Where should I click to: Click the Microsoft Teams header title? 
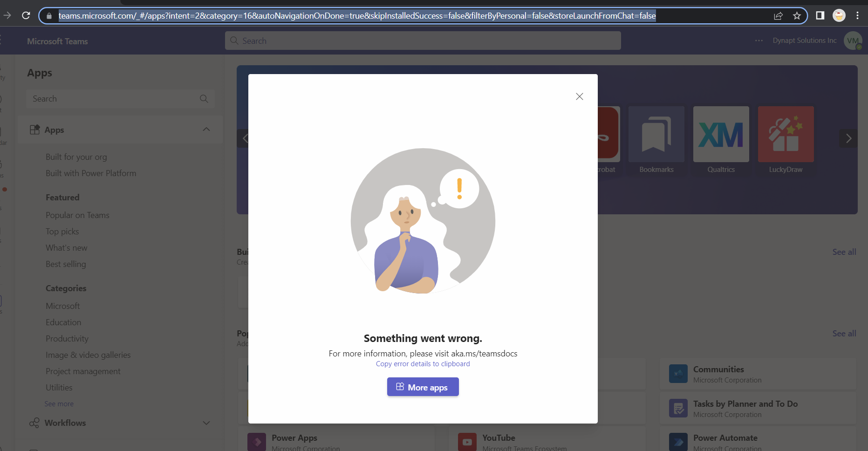(57, 41)
